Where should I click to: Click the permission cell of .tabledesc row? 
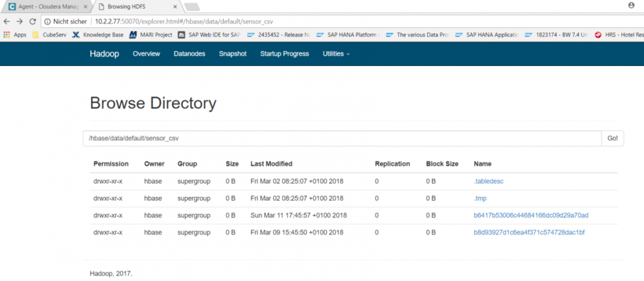click(108, 181)
